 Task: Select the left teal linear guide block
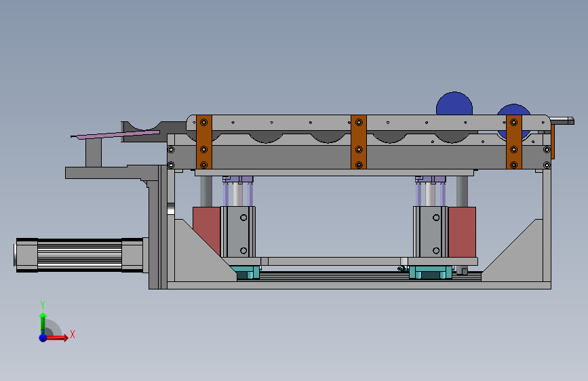[246, 273]
